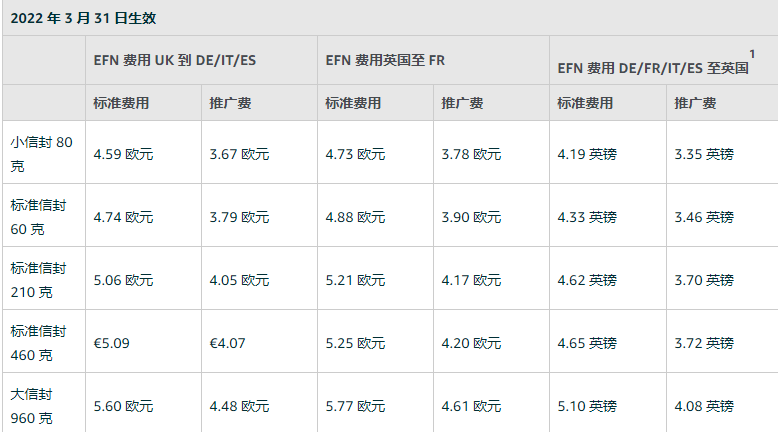This screenshot has width=778, height=432.
Task: Click the 5.77 欧元 cell
Action: [355, 406]
